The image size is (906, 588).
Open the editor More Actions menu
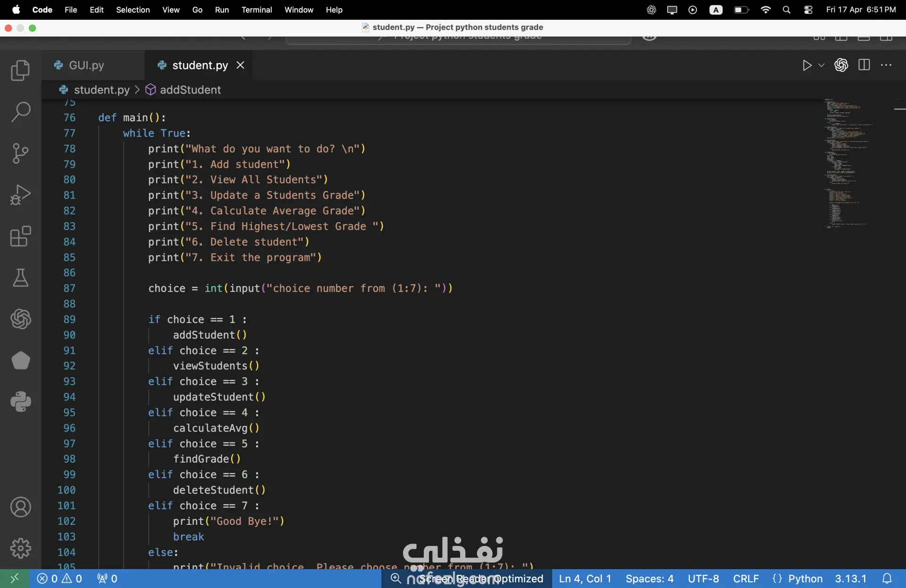886,65
